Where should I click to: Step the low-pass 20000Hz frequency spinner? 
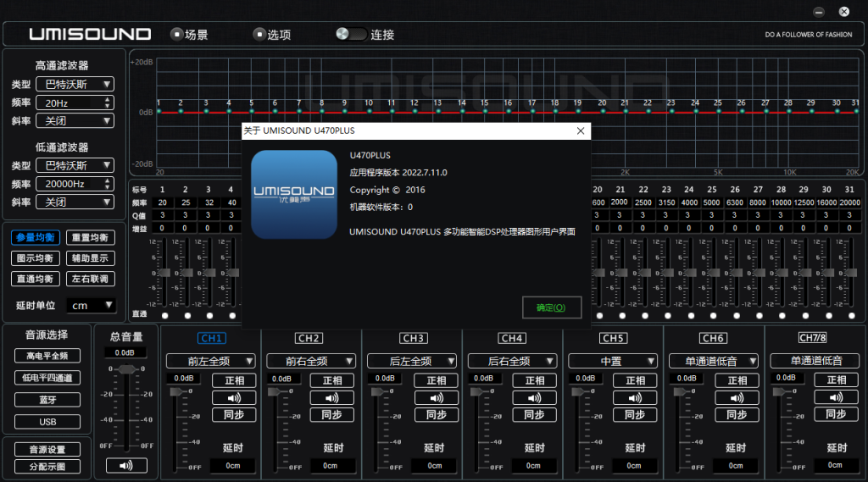coord(108,184)
